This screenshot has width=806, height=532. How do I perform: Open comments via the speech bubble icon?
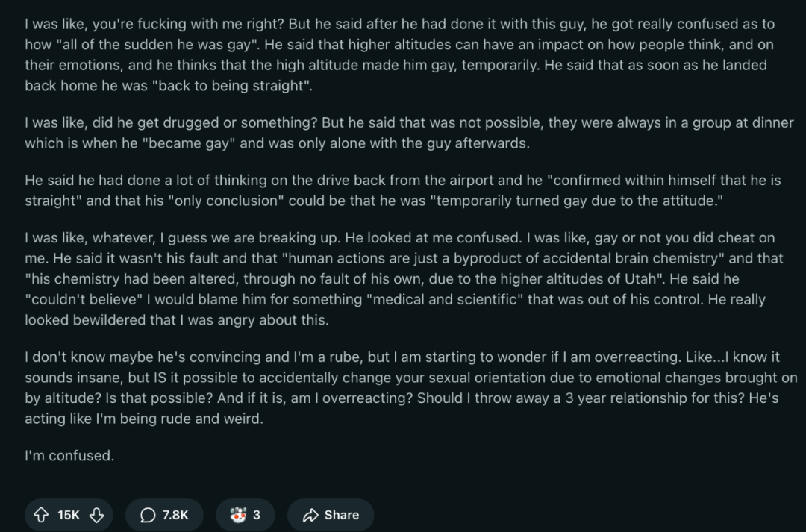click(x=148, y=515)
